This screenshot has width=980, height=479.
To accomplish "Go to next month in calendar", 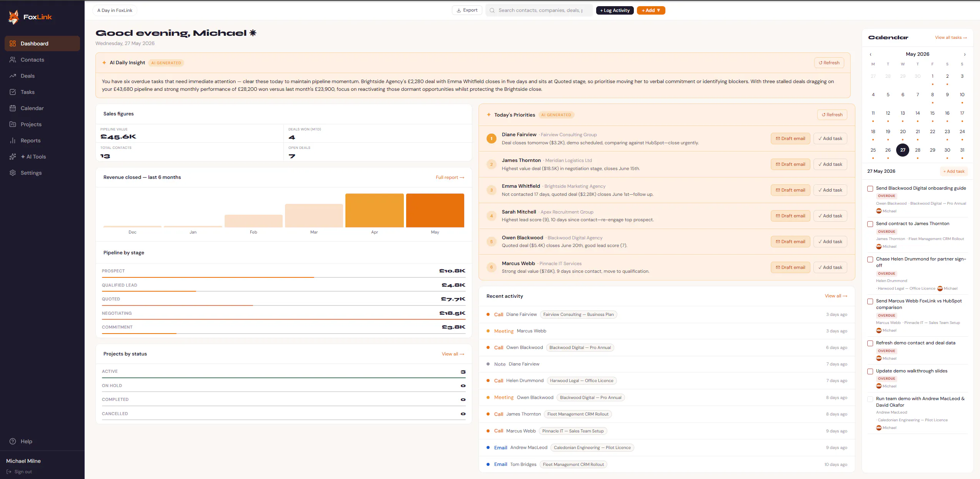I will 965,54.
